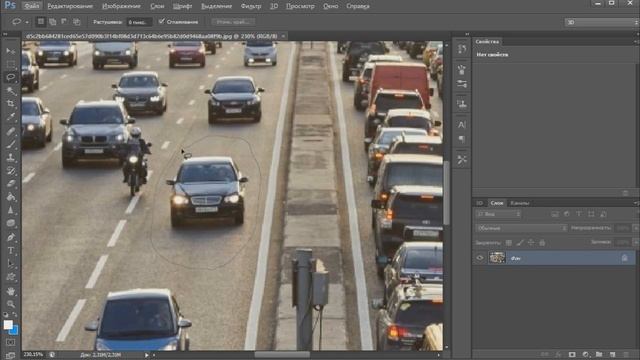Select the Custom Shape tool

click(x=11, y=277)
